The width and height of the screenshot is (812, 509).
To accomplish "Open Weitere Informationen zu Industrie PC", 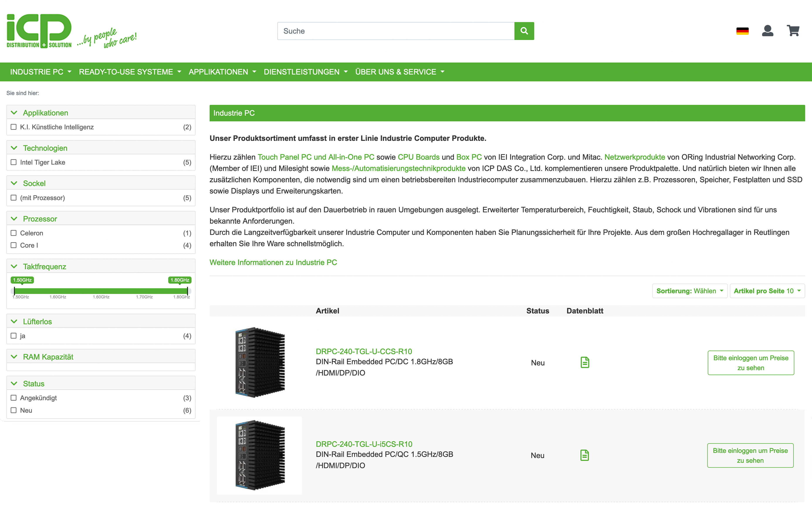I will click(x=273, y=262).
